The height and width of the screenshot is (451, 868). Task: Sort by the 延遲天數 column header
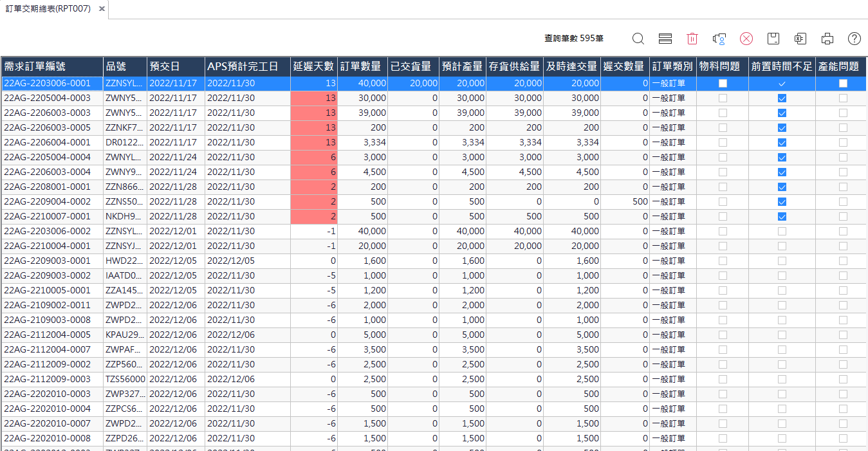coord(314,66)
